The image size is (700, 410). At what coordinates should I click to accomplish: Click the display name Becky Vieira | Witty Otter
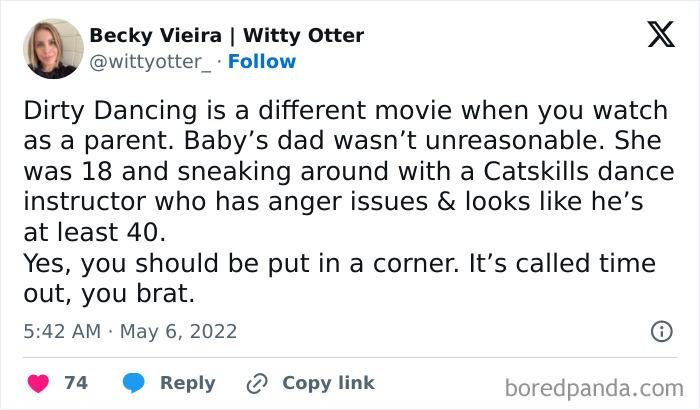pyautogui.click(x=226, y=36)
